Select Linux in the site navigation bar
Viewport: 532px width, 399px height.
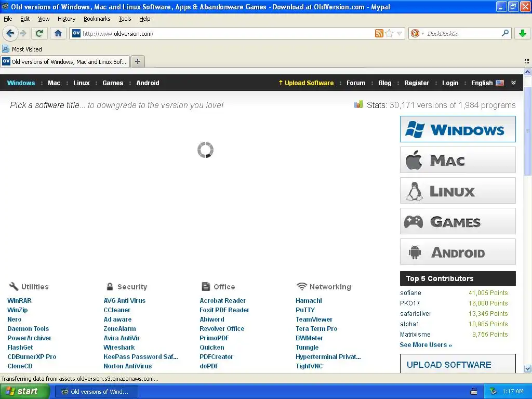tap(82, 83)
